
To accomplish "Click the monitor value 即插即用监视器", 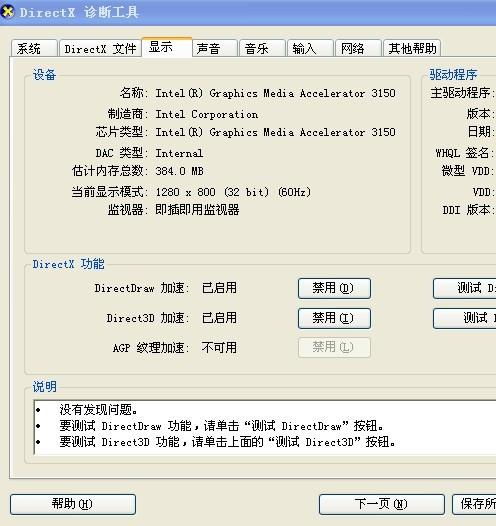I will [x=197, y=210].
